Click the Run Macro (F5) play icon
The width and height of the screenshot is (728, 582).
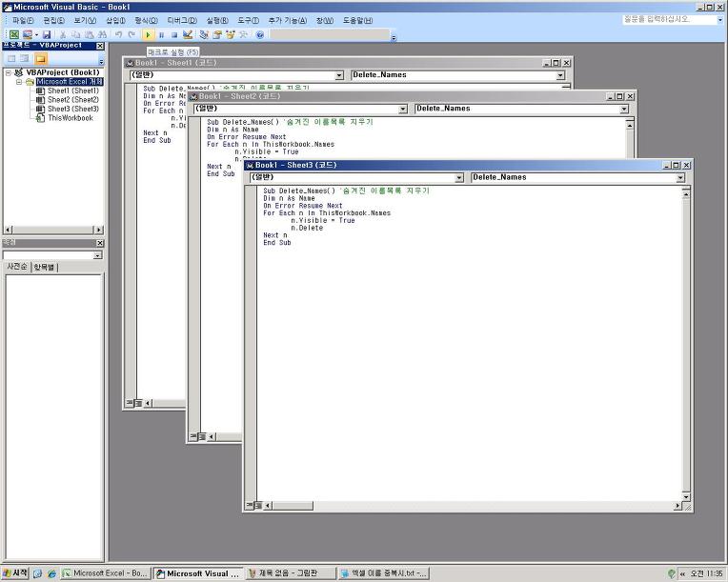coord(149,34)
